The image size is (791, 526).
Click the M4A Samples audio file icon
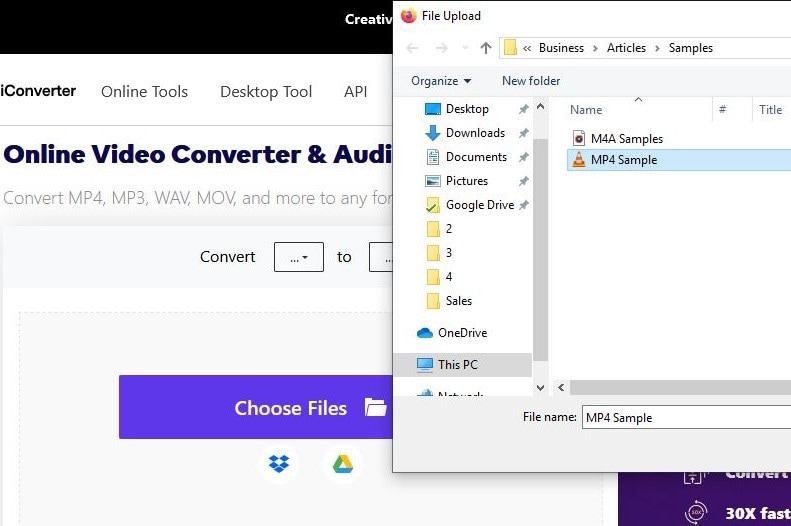click(579, 138)
